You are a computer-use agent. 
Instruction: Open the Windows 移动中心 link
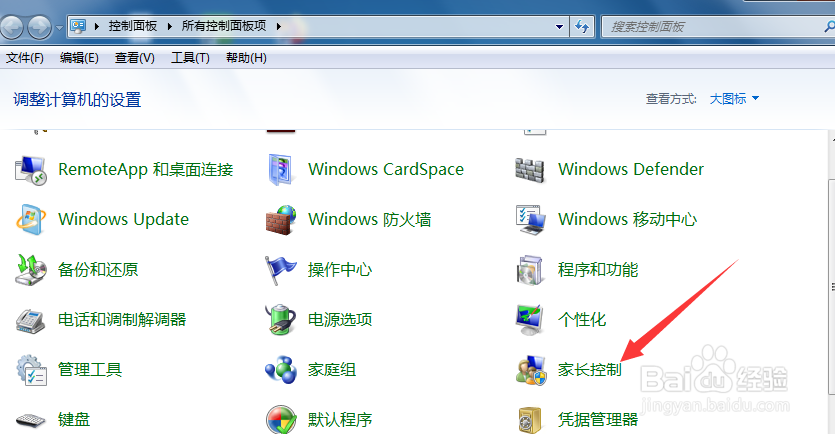[627, 219]
